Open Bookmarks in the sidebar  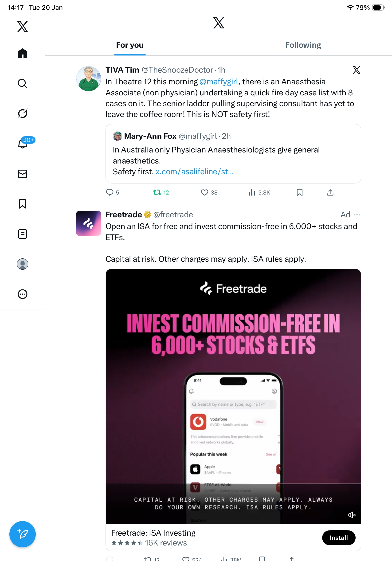[23, 204]
